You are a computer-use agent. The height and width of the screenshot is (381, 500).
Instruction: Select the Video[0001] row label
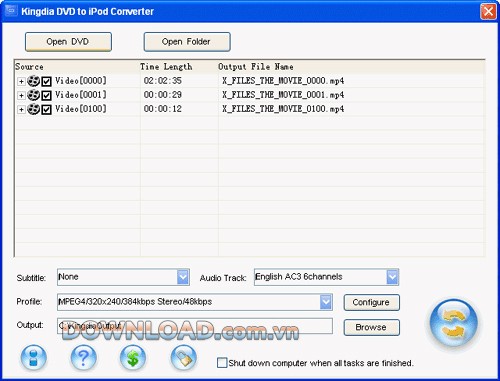pos(81,95)
